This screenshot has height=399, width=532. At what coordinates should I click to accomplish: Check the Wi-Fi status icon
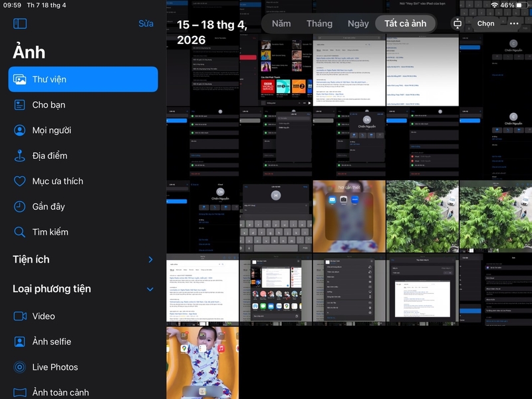(x=494, y=5)
